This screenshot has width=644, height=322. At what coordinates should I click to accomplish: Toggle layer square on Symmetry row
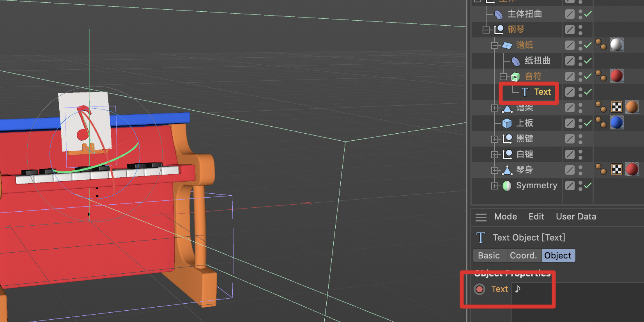(x=570, y=186)
